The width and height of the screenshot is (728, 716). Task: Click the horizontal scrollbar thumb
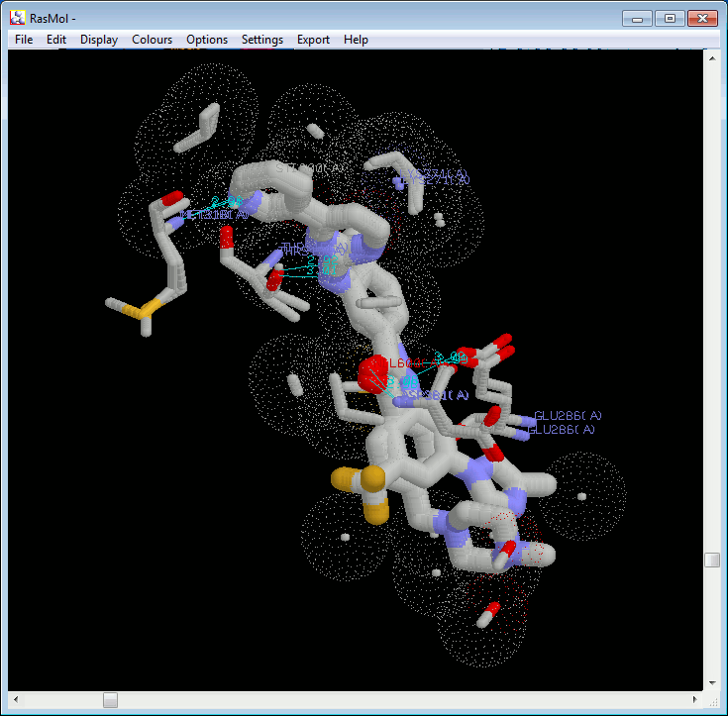110,699
